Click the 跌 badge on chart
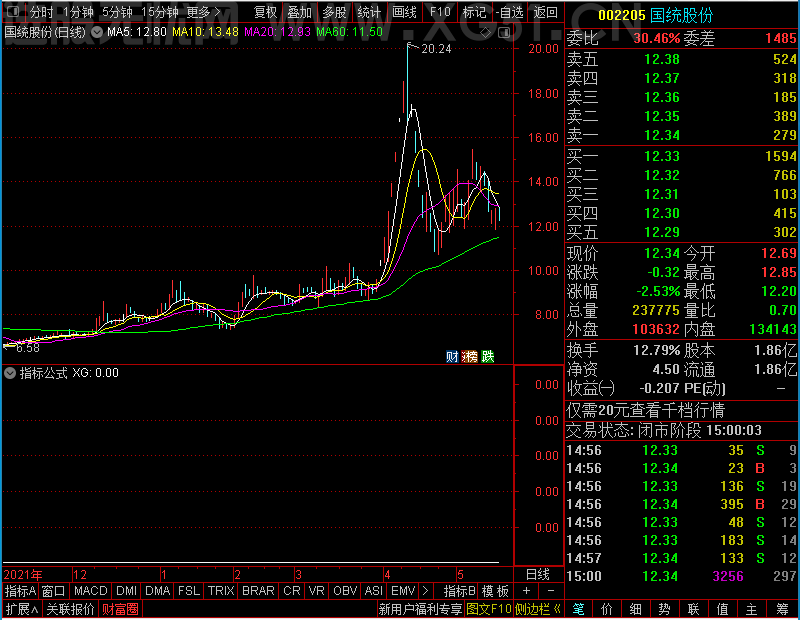Image resolution: width=800 pixels, height=620 pixels. pos(488,356)
